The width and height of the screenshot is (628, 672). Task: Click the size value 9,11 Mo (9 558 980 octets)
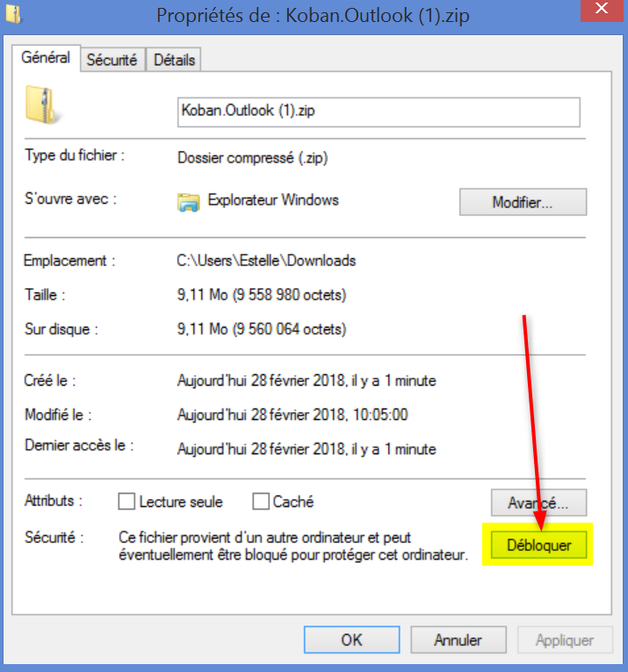262,295
